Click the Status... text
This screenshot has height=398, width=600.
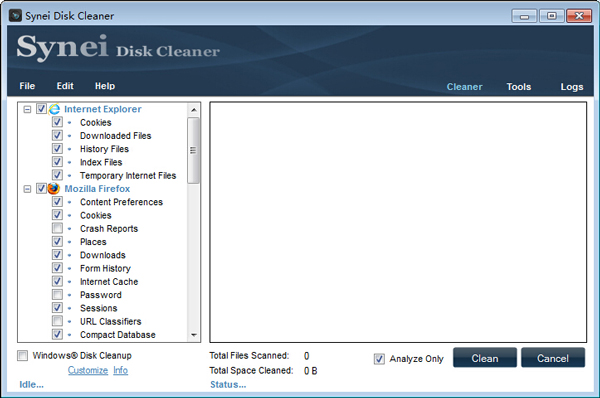point(228,385)
